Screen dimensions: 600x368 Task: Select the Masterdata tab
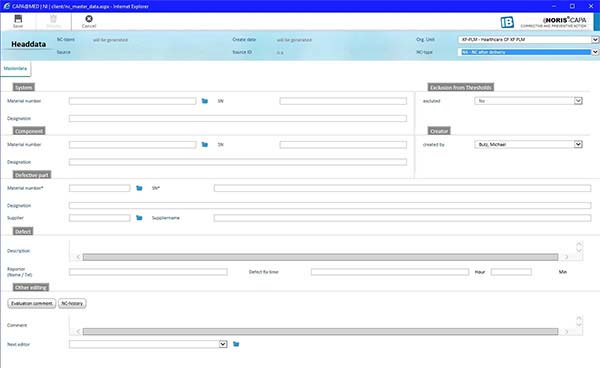pyautogui.click(x=15, y=68)
